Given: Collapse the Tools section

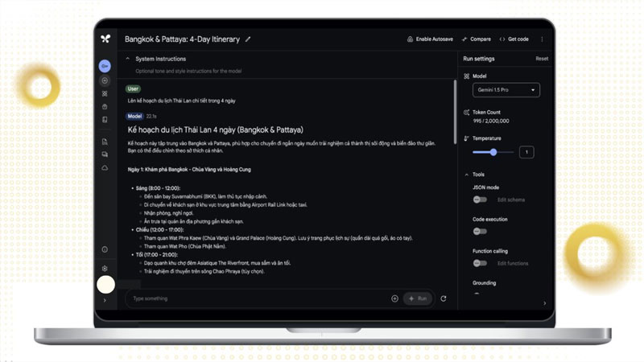Looking at the screenshot, I should coord(467,175).
